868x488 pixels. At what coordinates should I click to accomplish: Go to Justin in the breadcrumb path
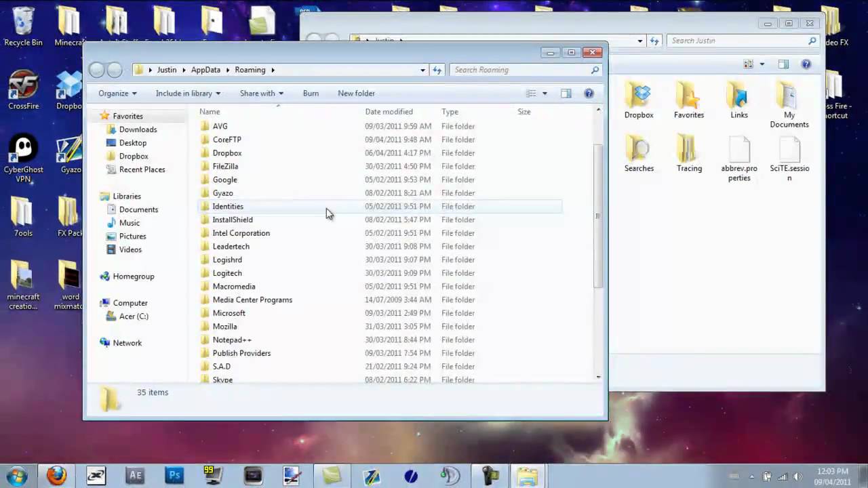click(167, 70)
